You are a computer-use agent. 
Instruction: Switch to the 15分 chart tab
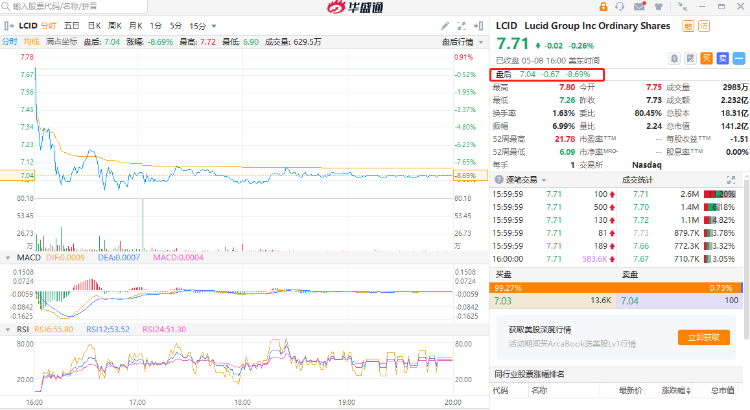pos(198,26)
